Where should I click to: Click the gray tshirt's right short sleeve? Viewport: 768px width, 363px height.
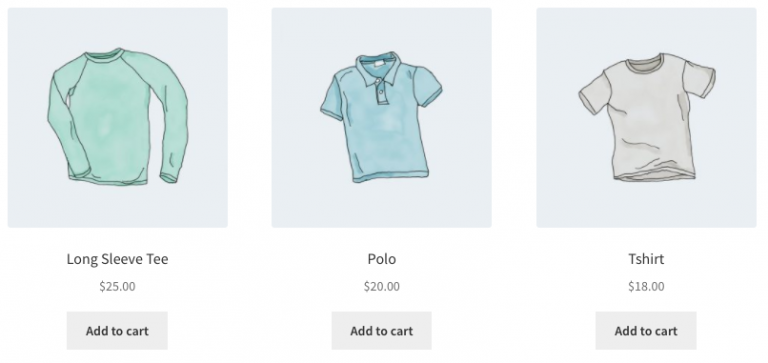pos(699,78)
